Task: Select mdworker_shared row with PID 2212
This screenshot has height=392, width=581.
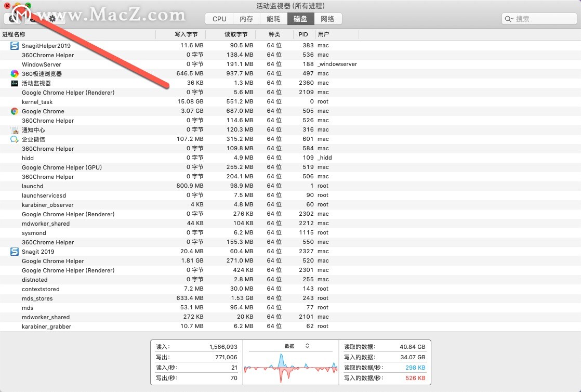Action: click(290, 223)
